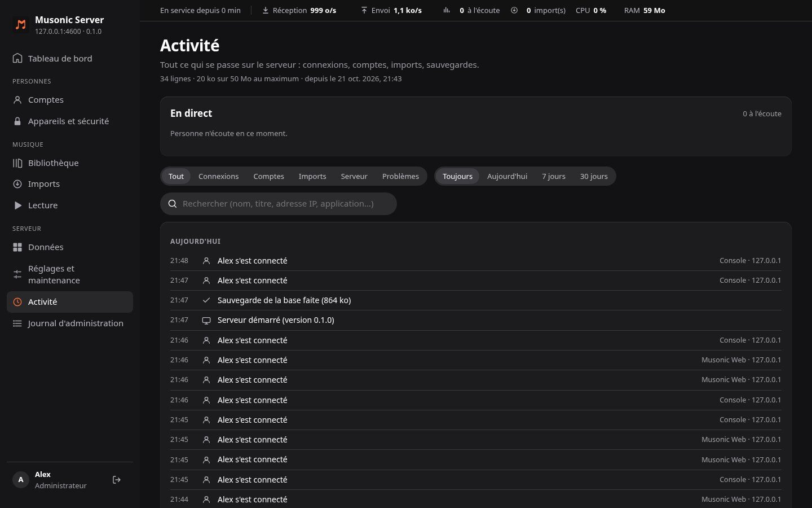Show Problèmes entries only
The height and width of the screenshot is (508, 812).
pos(400,176)
